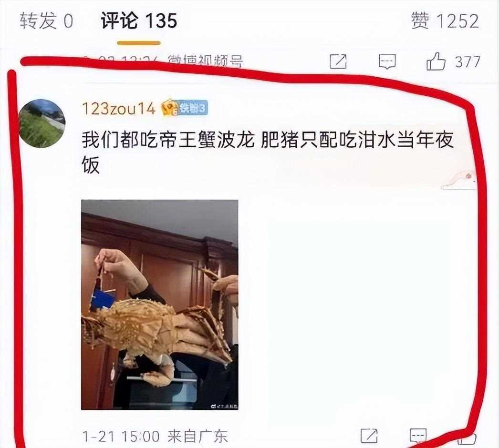Open the 赞 1252 likes tab

[x=445, y=21]
